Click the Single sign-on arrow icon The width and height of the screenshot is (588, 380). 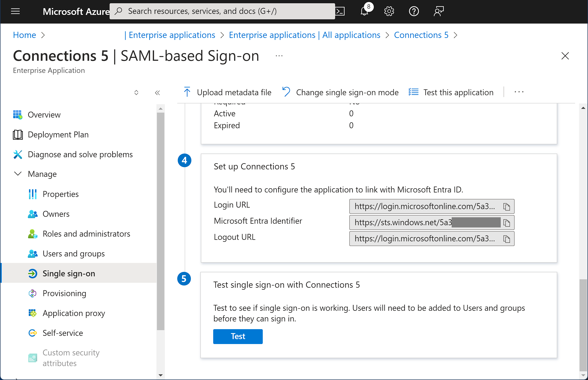point(33,273)
